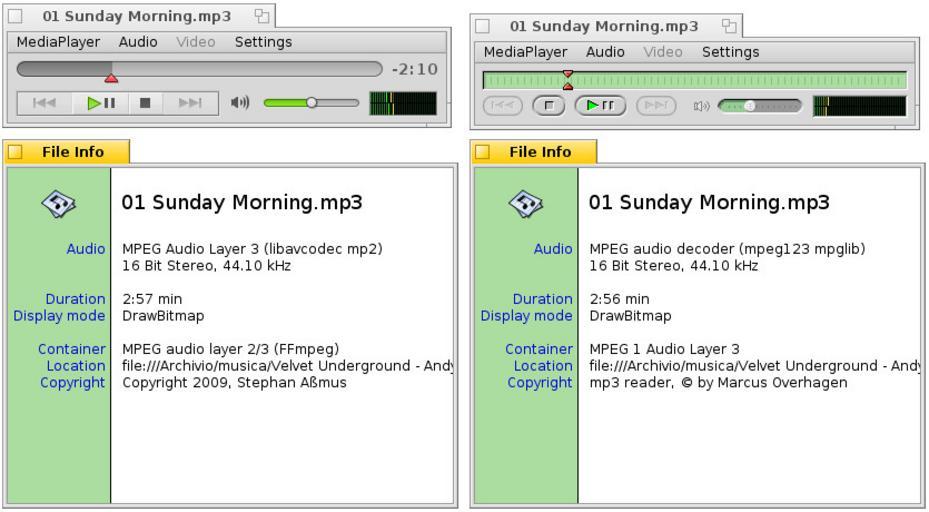Open the MediaPlayer menu in left window
This screenshot has width=929, height=512.
click(x=58, y=42)
